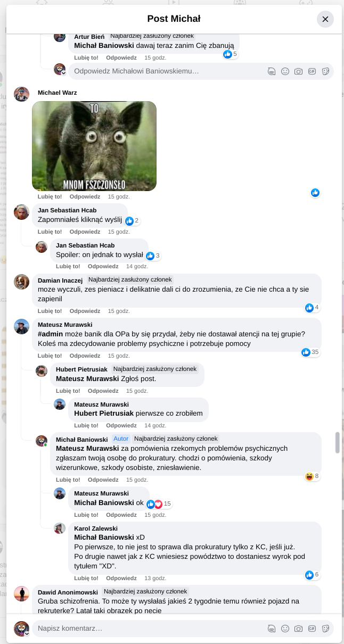View laughing reactions on Michał Baniowski's prokuratura comment

[309, 476]
